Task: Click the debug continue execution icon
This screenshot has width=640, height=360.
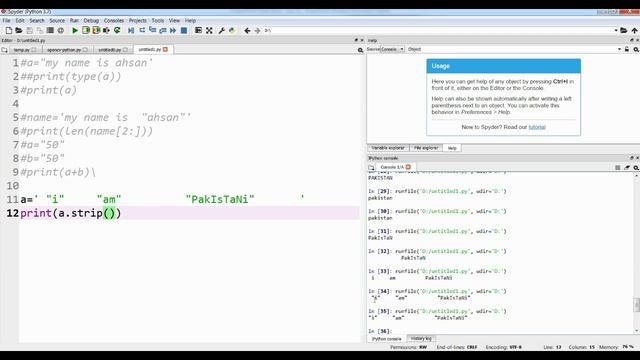Action: pos(173,30)
